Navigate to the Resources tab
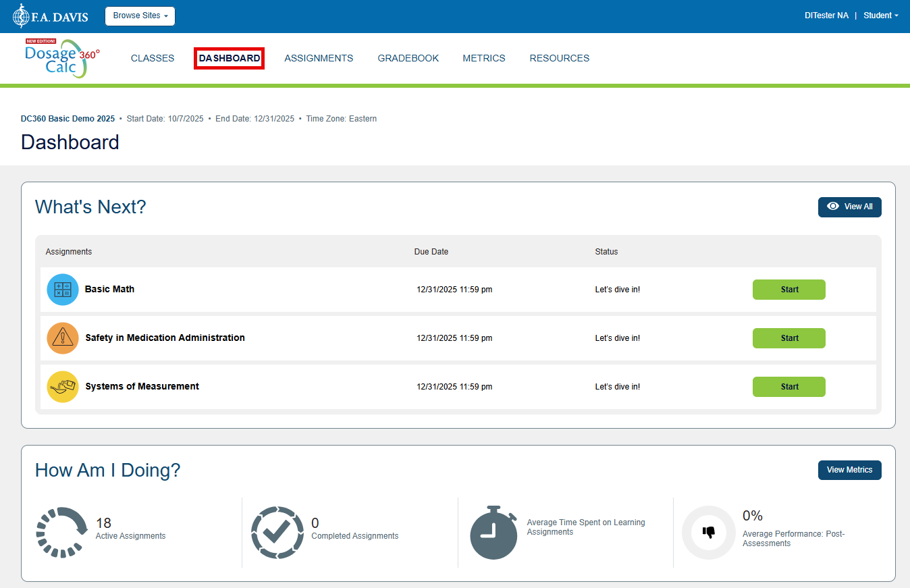Viewport: 910px width, 588px height. [560, 58]
